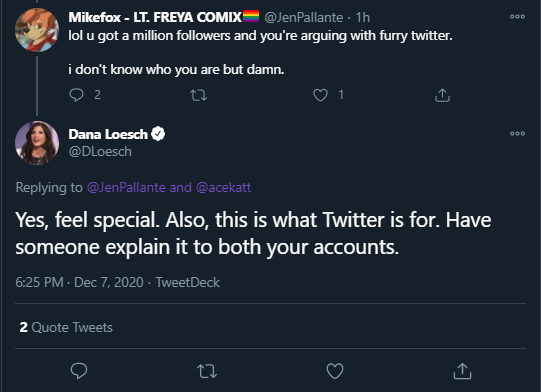Viewport: 541px width, 392px height.
Task: Open Dana Loesch's profile picture
Action: pos(37,143)
